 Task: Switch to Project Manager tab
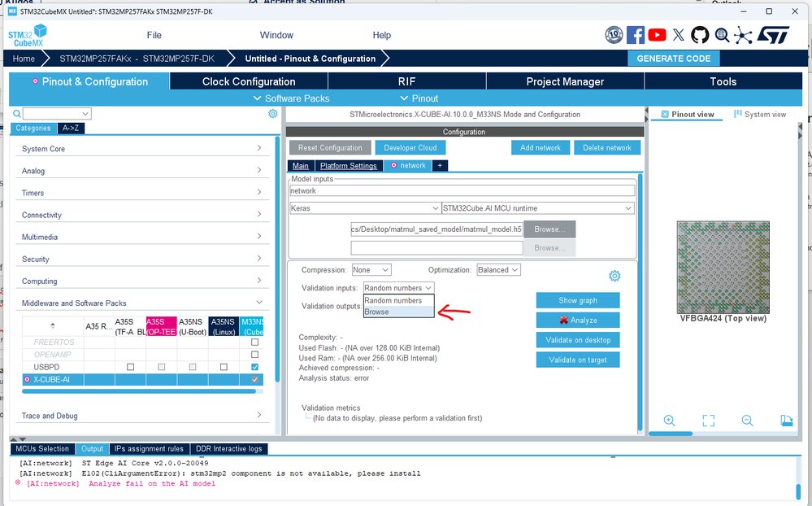tap(565, 81)
